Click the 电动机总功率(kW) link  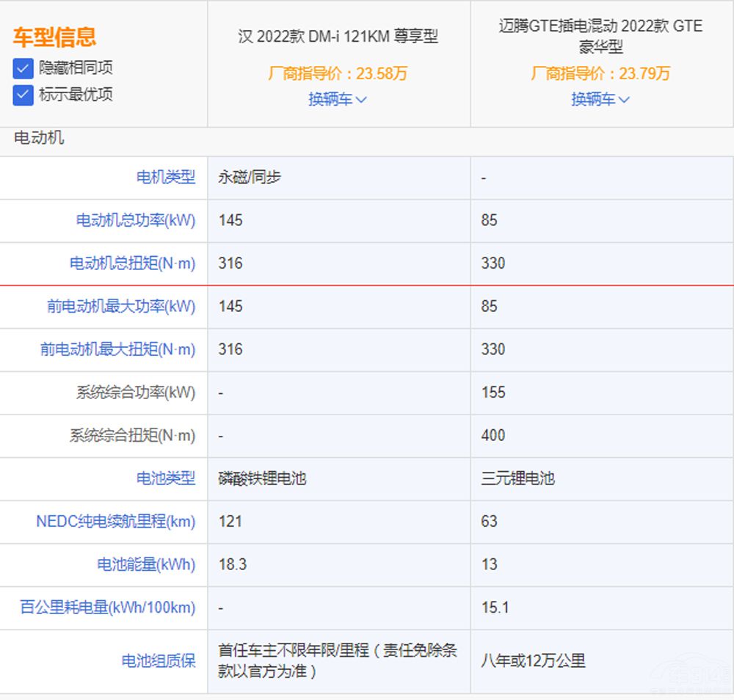[x=136, y=220]
